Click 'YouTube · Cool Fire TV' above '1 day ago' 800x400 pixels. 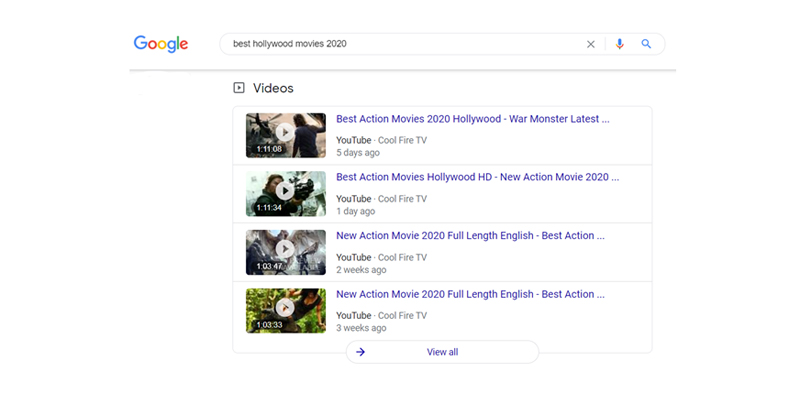[382, 199]
